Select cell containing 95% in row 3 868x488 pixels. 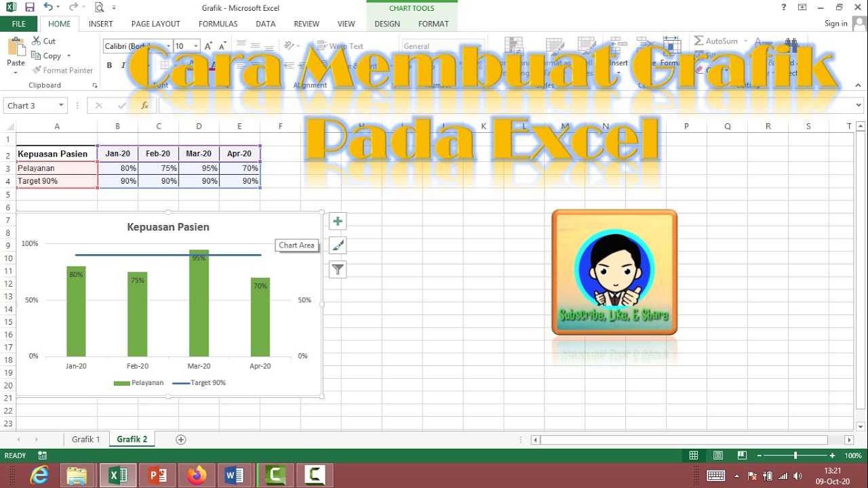pyautogui.click(x=199, y=168)
